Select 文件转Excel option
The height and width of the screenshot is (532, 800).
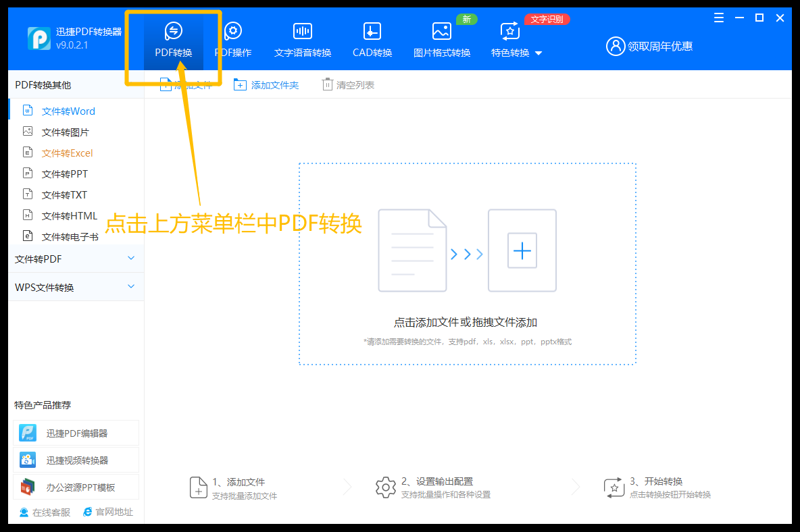(76, 153)
